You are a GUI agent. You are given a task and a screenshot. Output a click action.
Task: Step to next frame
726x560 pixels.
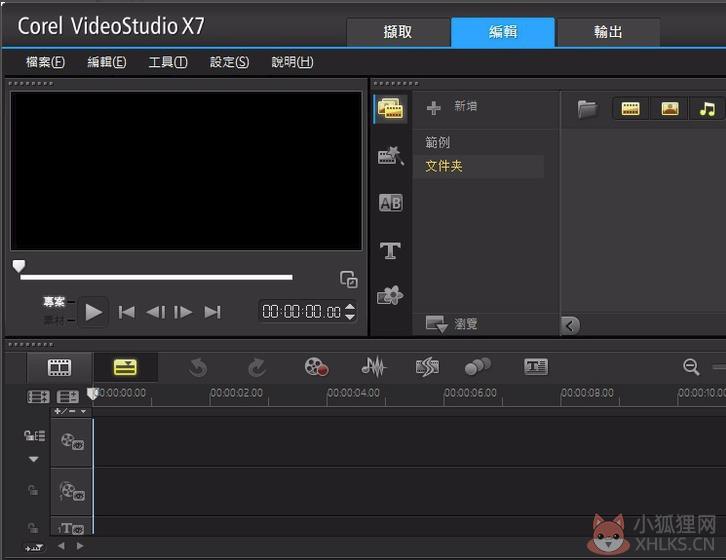point(183,312)
